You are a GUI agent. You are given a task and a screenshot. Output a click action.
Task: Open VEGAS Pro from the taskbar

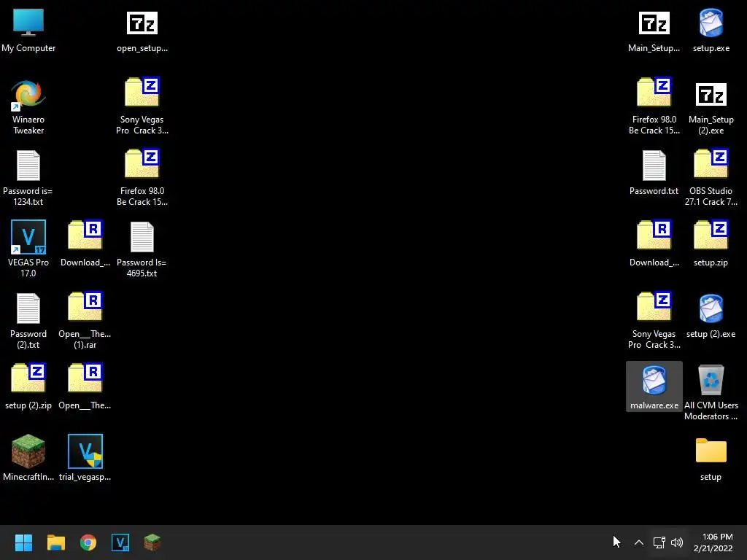(x=120, y=542)
